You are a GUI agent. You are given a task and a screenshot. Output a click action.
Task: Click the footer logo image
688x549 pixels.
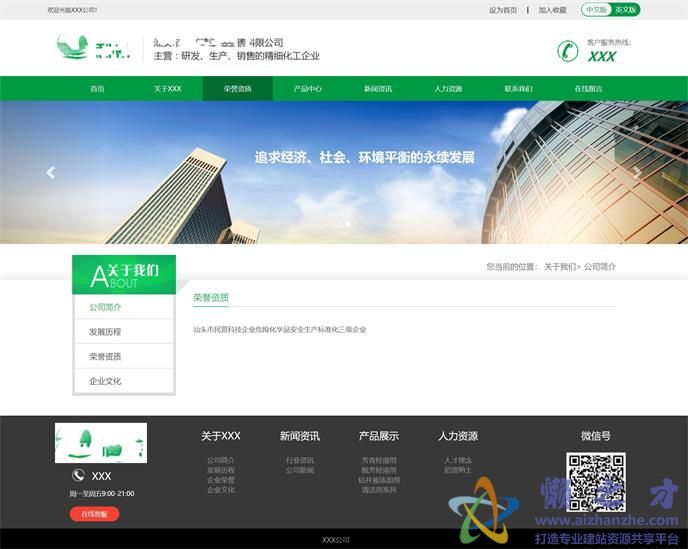point(101,443)
